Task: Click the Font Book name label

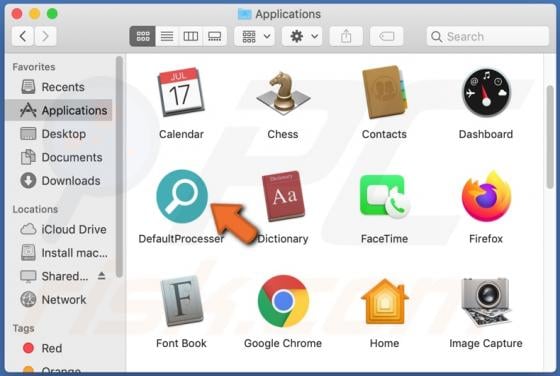Action: point(181,344)
